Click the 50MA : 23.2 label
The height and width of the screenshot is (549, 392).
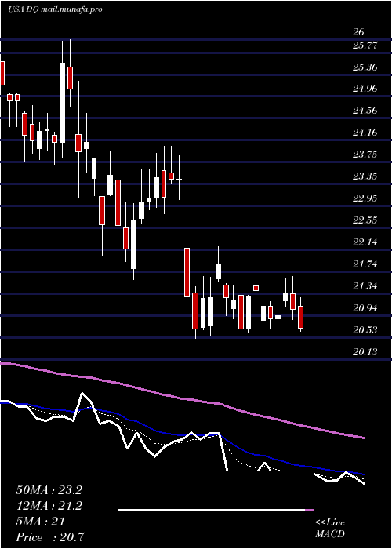(x=49, y=490)
